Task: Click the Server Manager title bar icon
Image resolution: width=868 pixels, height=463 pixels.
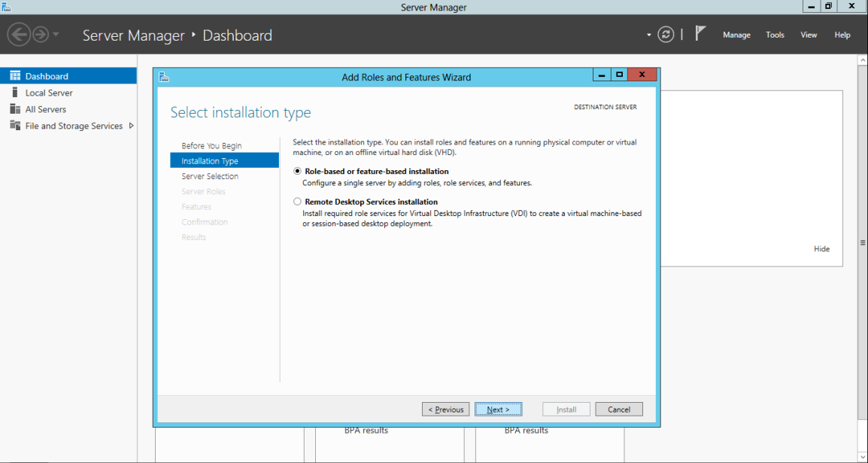Action: 6,8
